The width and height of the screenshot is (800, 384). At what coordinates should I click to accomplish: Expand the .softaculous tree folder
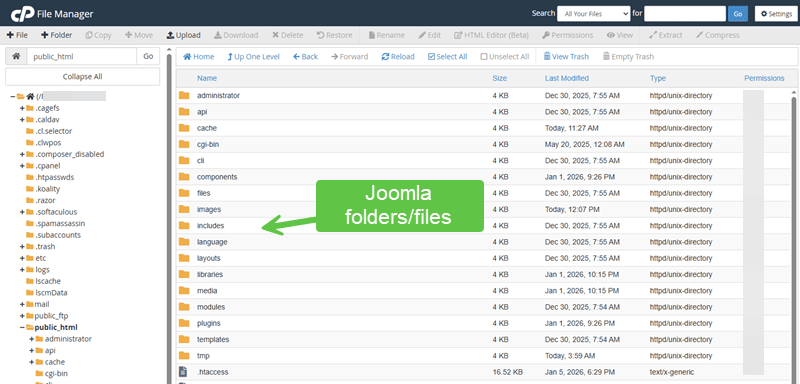point(22,212)
